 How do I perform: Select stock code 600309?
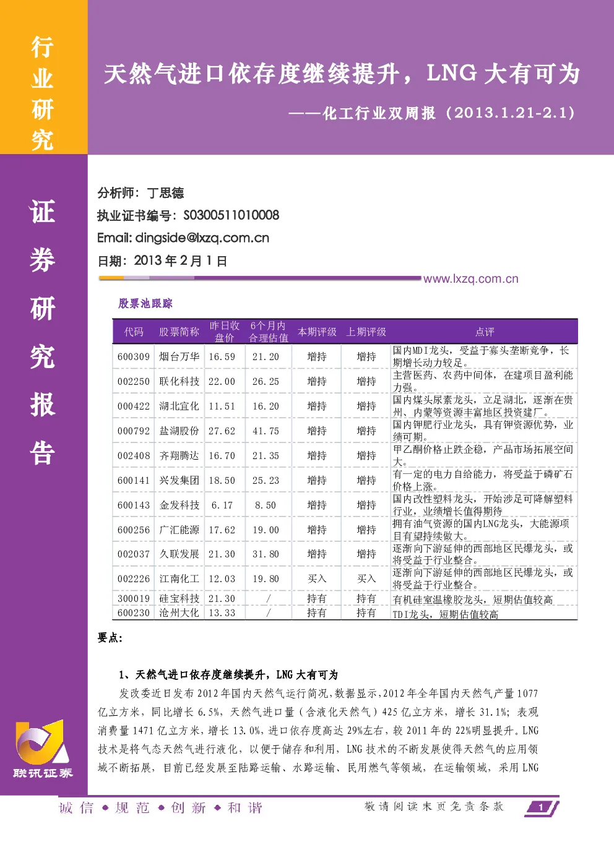134,356
